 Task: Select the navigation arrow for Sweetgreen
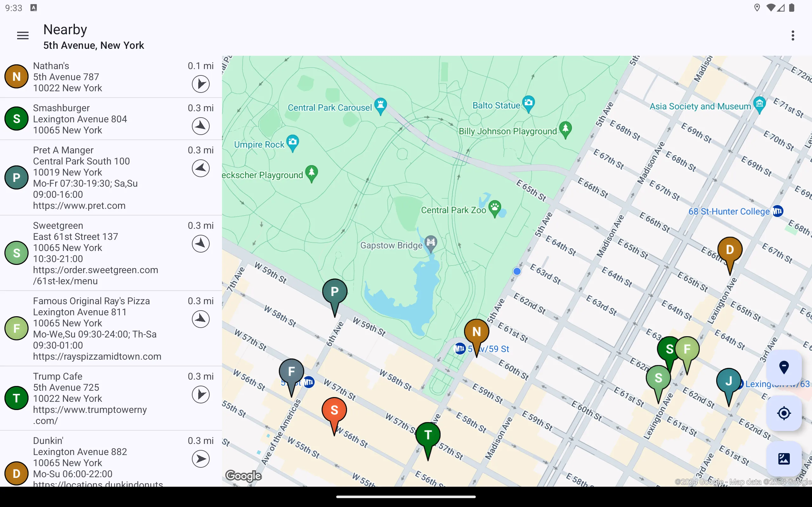pyautogui.click(x=200, y=244)
